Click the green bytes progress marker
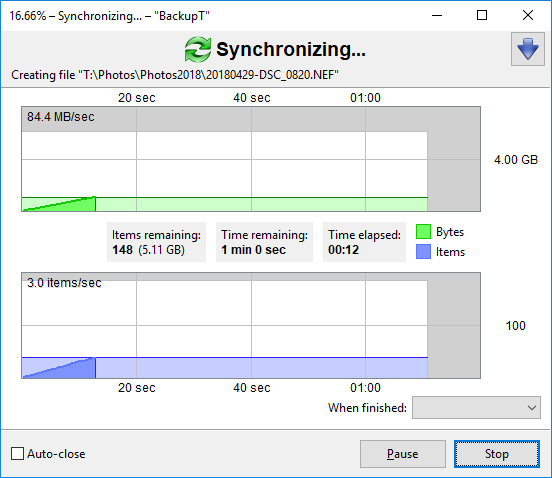The image size is (552, 478). [59, 204]
